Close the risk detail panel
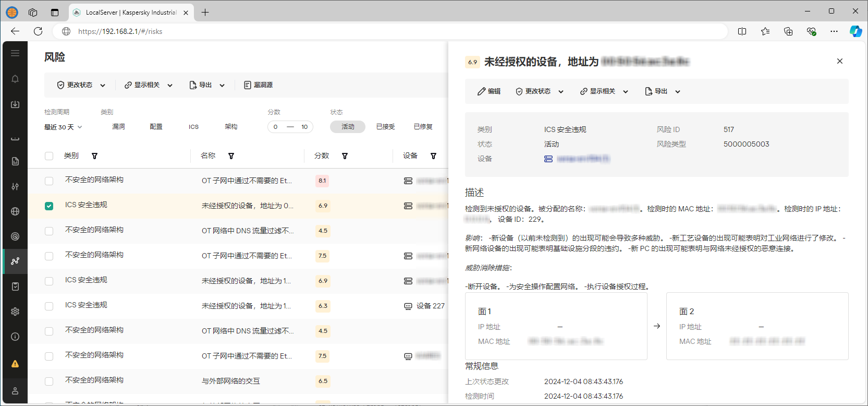 tap(839, 61)
